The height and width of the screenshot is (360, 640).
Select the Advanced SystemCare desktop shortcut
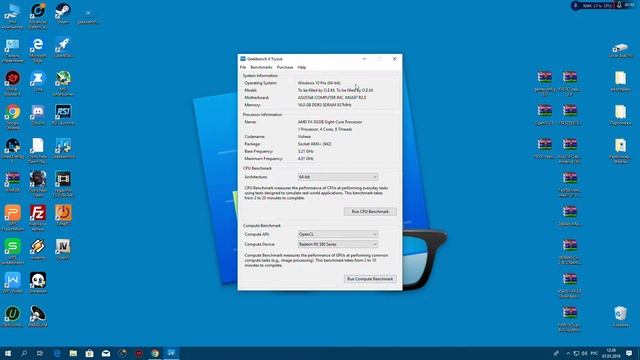pyautogui.click(x=38, y=16)
